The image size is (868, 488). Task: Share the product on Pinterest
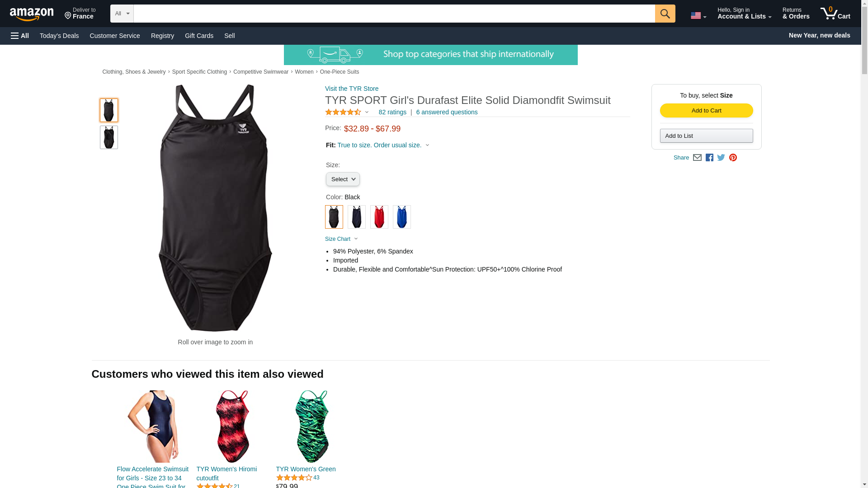(733, 158)
